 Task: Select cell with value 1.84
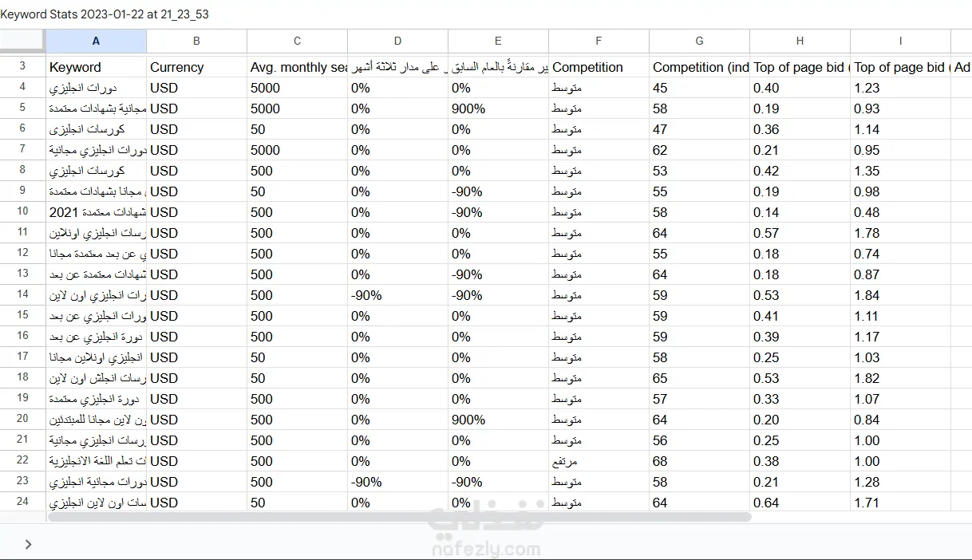[900, 295]
